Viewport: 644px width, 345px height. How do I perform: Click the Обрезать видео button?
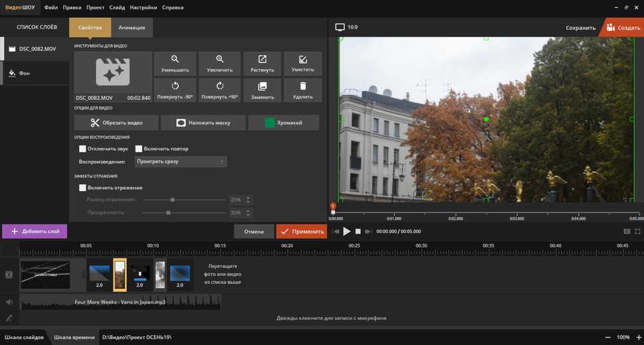point(117,123)
